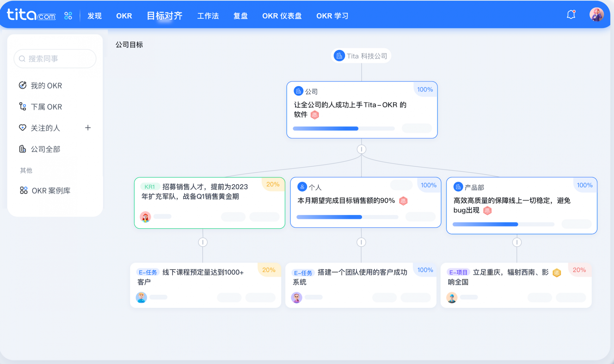Screen dimensions: 614x364
Task: Add a followed person with plus button
Action: click(x=88, y=128)
